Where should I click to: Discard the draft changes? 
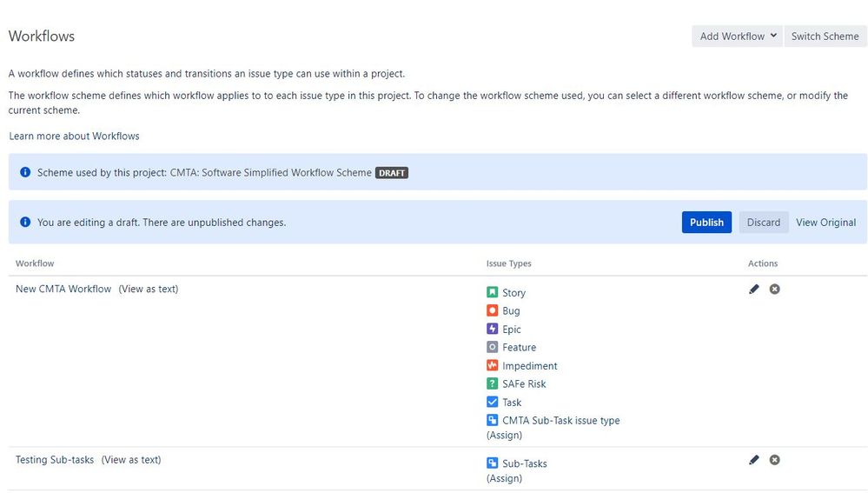[764, 222]
